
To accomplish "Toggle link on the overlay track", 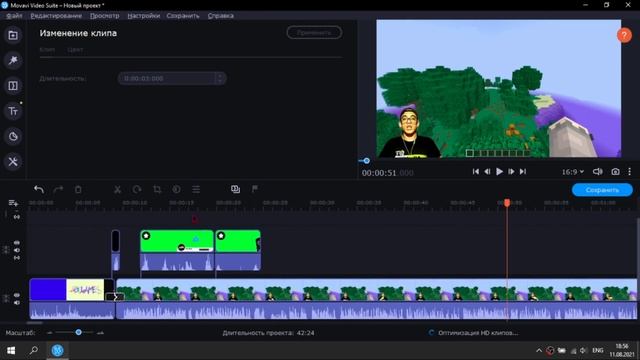I will (17, 258).
